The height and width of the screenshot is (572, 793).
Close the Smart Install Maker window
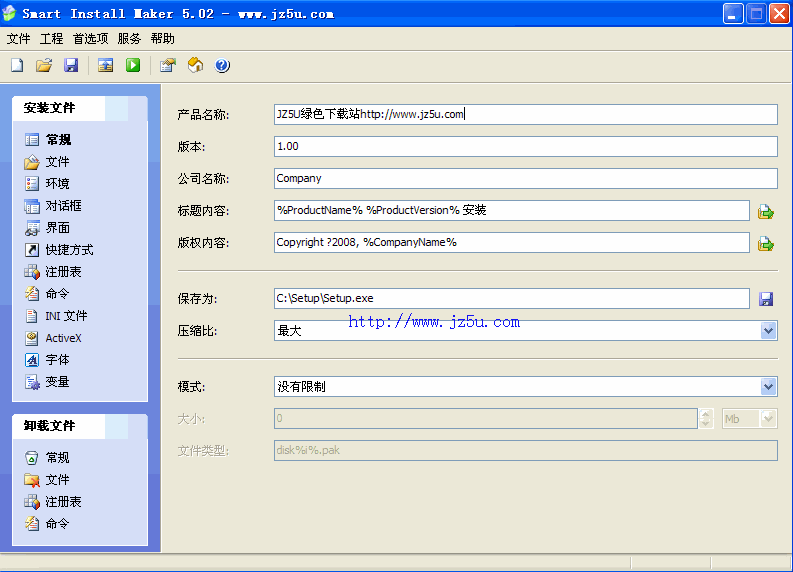(x=779, y=14)
